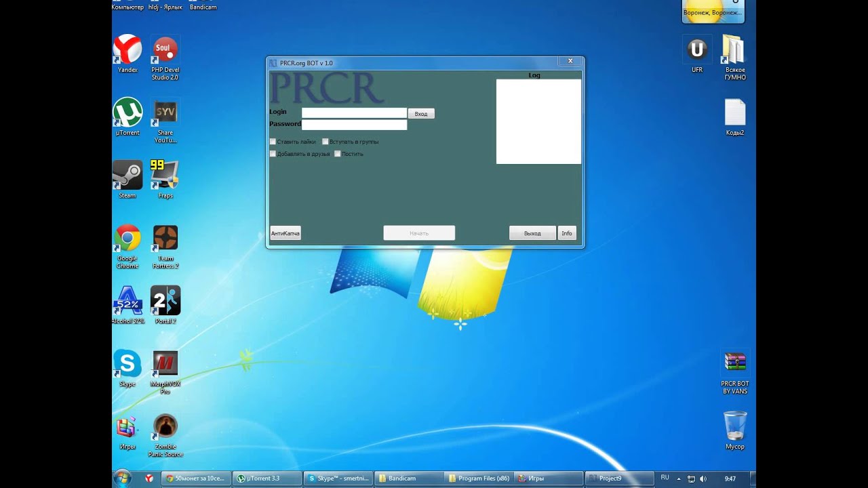Viewport: 868px width, 488px height.
Task: Switch to the Bandicam taskbar folder
Action: (x=409, y=479)
